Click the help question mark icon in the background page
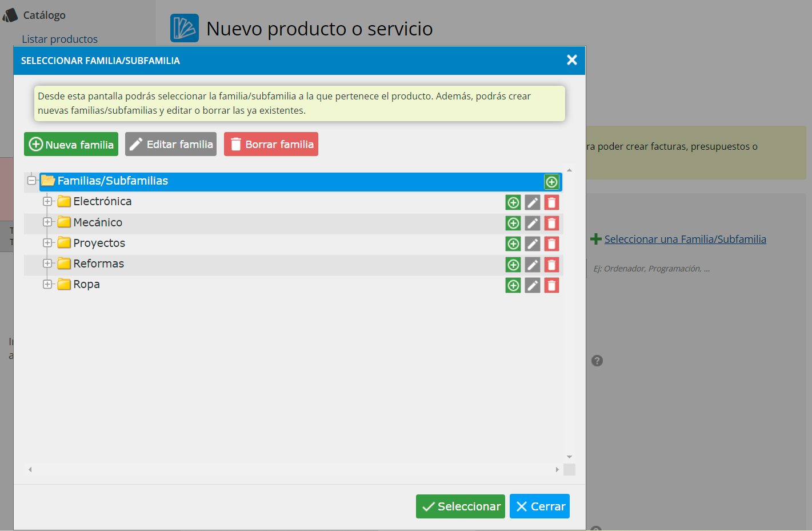 click(x=597, y=361)
